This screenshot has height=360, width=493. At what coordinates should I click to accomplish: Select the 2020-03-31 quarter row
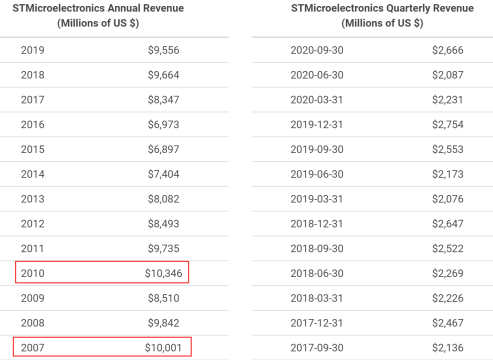372,100
